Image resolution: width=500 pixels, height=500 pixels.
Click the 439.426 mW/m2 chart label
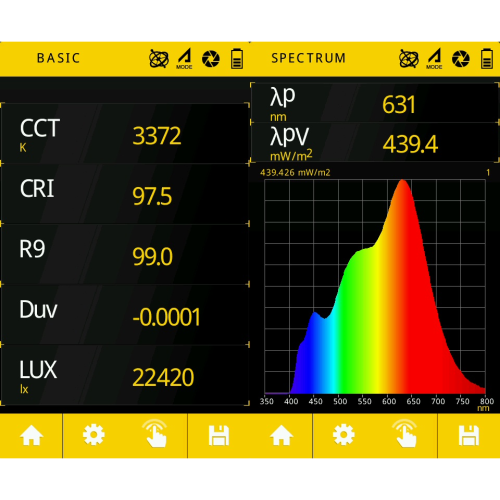(295, 173)
